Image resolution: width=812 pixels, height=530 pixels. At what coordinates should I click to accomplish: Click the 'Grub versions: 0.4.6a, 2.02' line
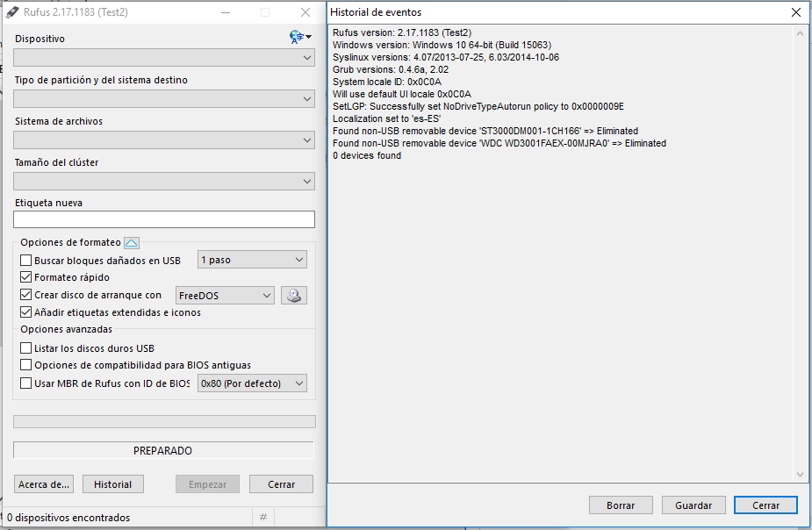coord(391,69)
